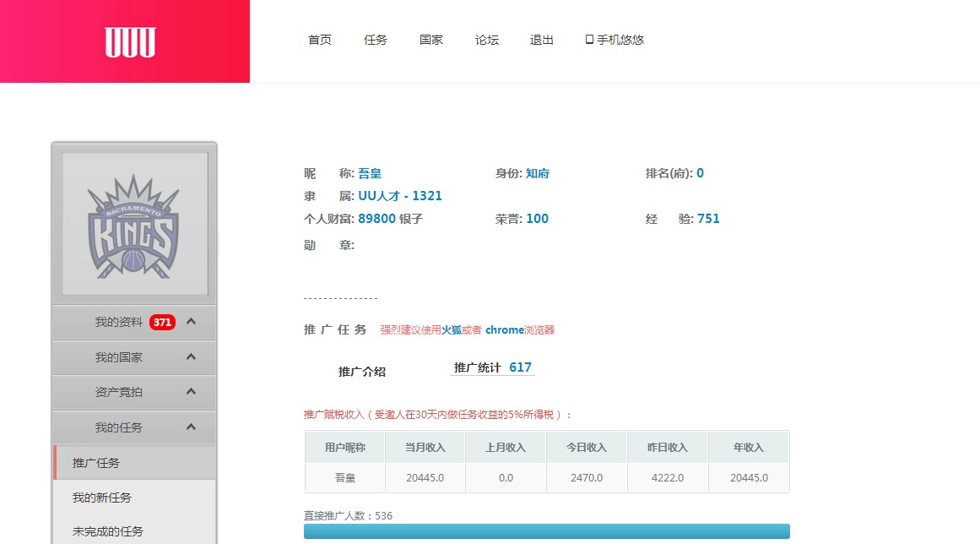The image size is (980, 544).
Task: Open 未完成的任务 sidebar item
Action: tap(108, 531)
